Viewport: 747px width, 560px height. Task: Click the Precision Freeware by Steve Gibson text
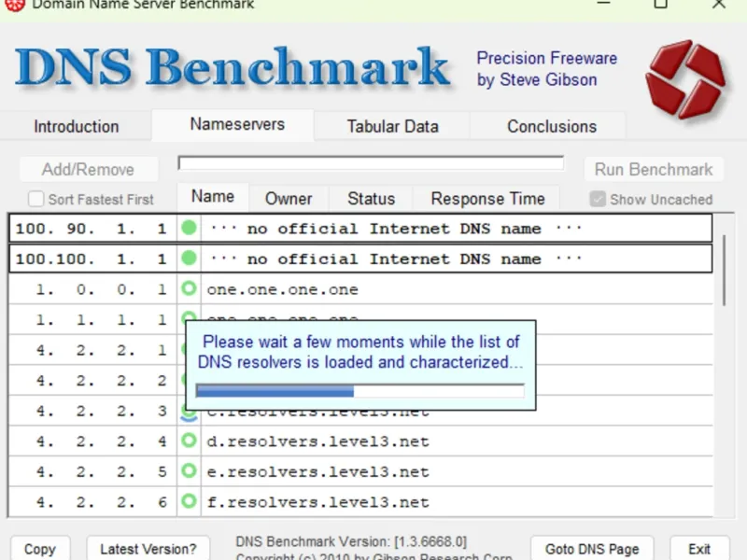[547, 69]
